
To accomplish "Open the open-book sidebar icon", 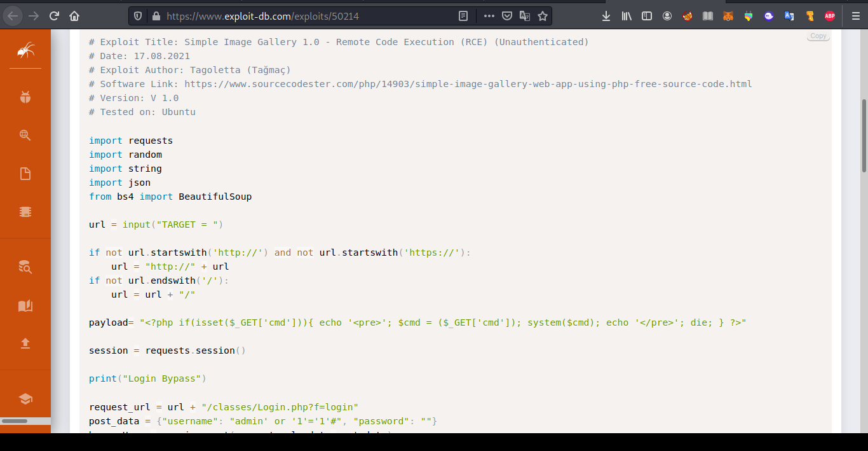I will pos(25,306).
